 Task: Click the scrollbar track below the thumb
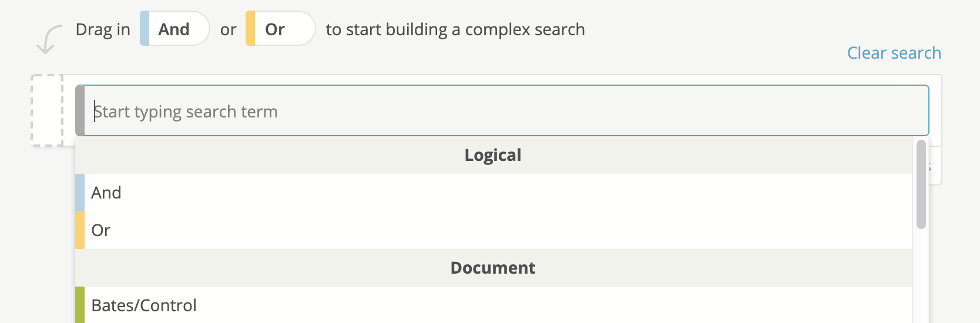pos(921,276)
